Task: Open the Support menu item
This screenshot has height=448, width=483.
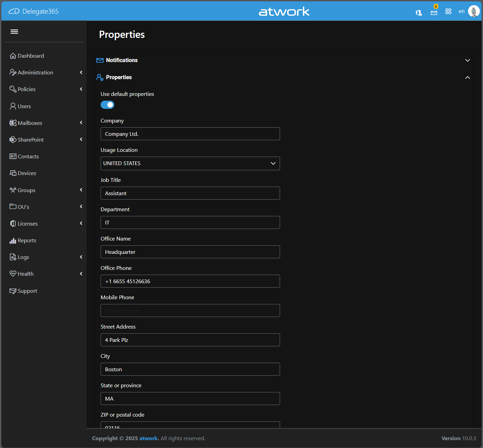Action: [x=27, y=291]
